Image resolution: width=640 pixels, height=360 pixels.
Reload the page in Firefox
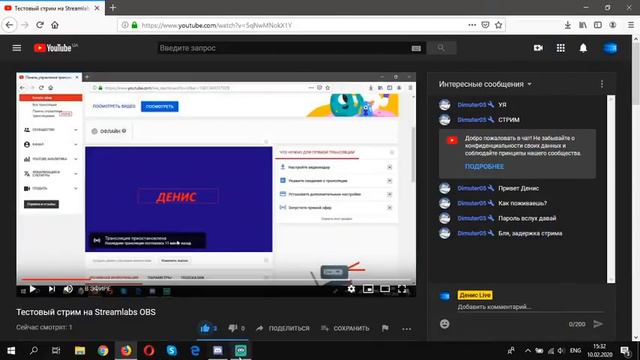coord(40,25)
